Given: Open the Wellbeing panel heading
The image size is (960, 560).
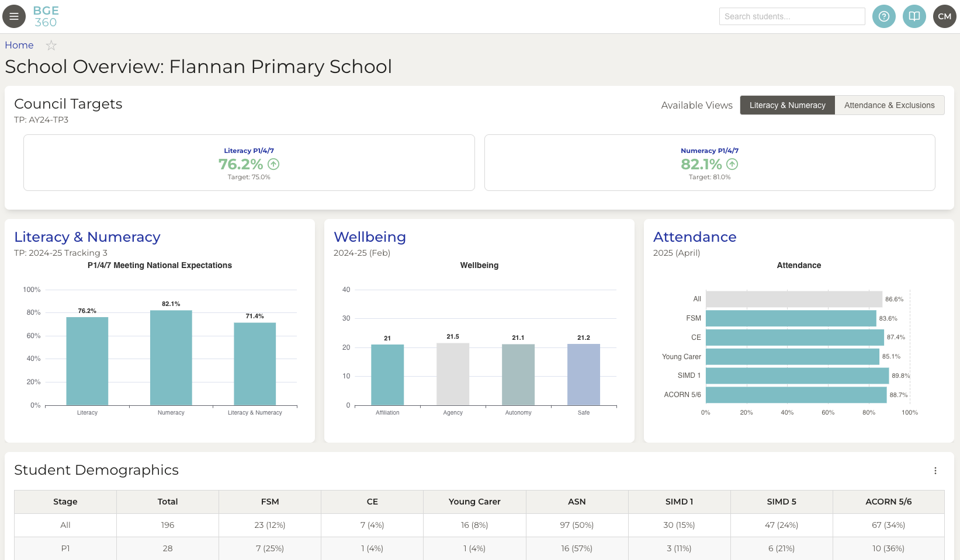Looking at the screenshot, I should tap(370, 237).
